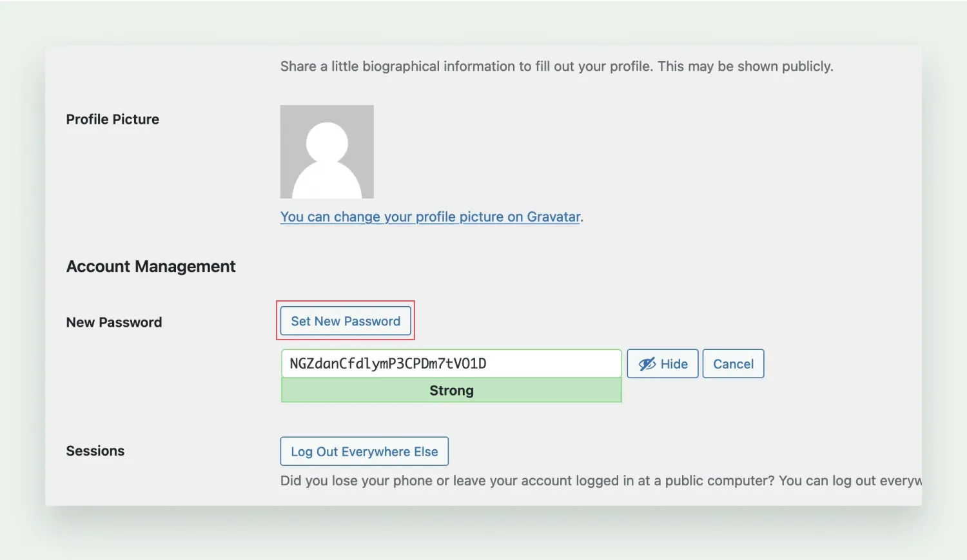
Task: Click the Set New Password button
Action: click(x=346, y=321)
